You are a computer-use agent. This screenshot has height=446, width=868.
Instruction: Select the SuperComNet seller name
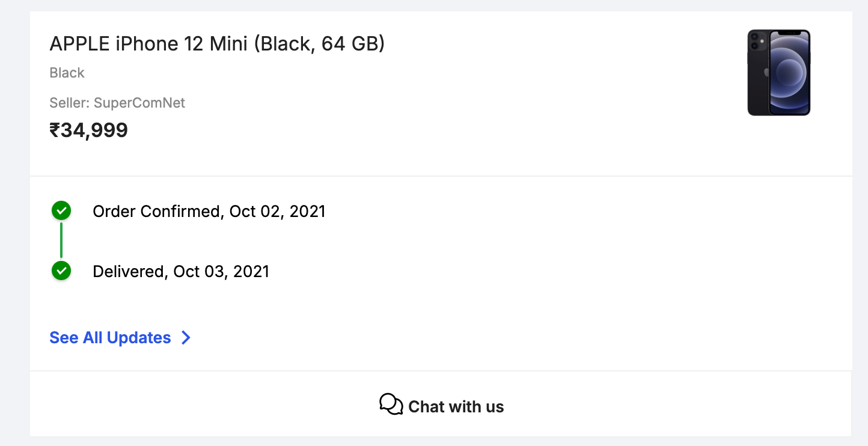click(139, 103)
